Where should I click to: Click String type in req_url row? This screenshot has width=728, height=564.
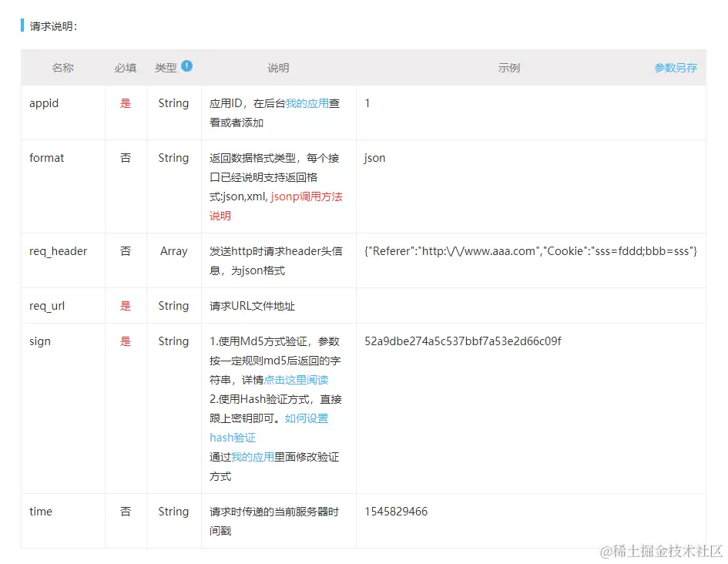(x=173, y=306)
